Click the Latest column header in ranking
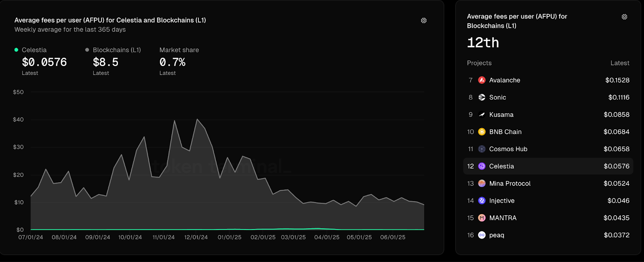Screen dimensions: 644x262 click(x=620, y=63)
